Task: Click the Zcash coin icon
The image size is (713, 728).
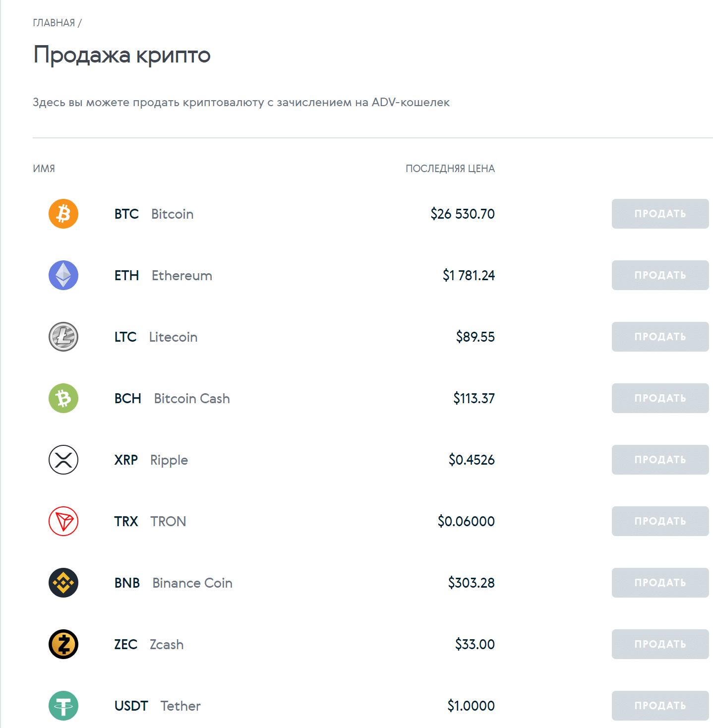Action: click(63, 644)
